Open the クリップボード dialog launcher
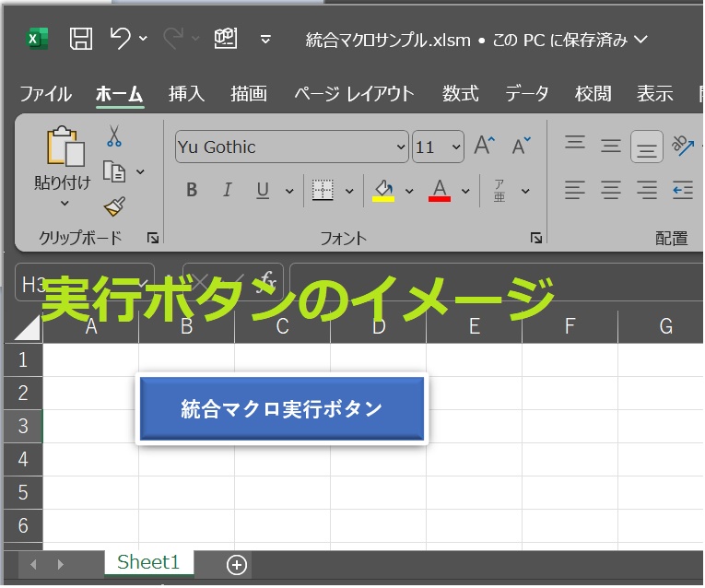Image resolution: width=705 pixels, height=588 pixels. click(x=153, y=238)
